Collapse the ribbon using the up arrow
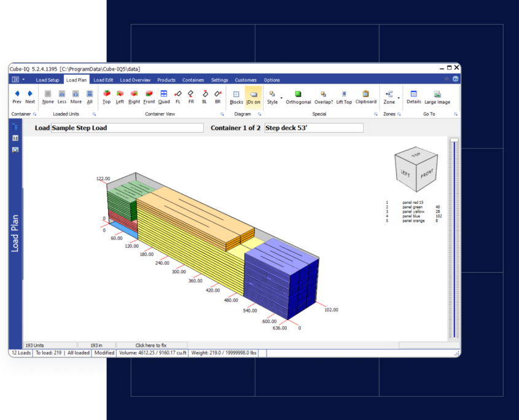 click(x=447, y=79)
